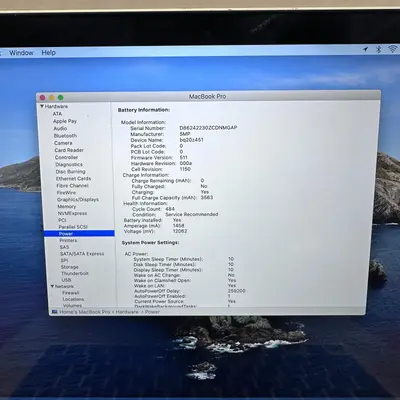Click Hardware in the path bar
Screen dimensions: 400x400
[x=127, y=312]
